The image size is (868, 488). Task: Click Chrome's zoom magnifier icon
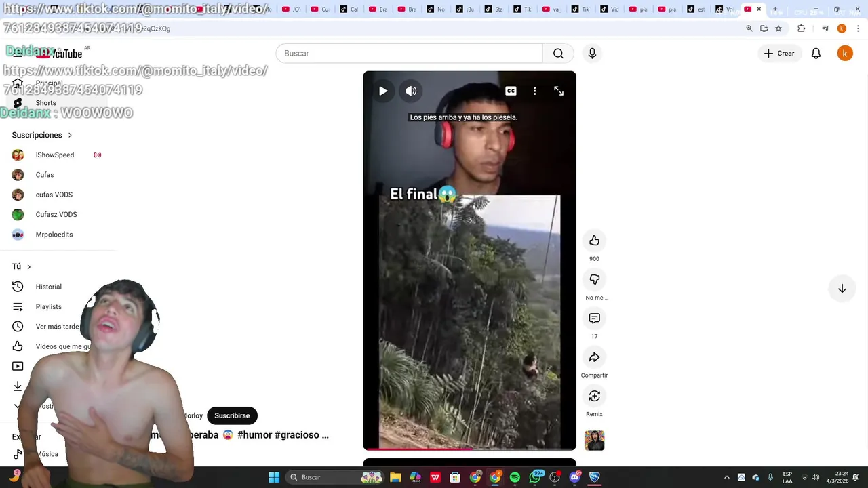click(749, 28)
